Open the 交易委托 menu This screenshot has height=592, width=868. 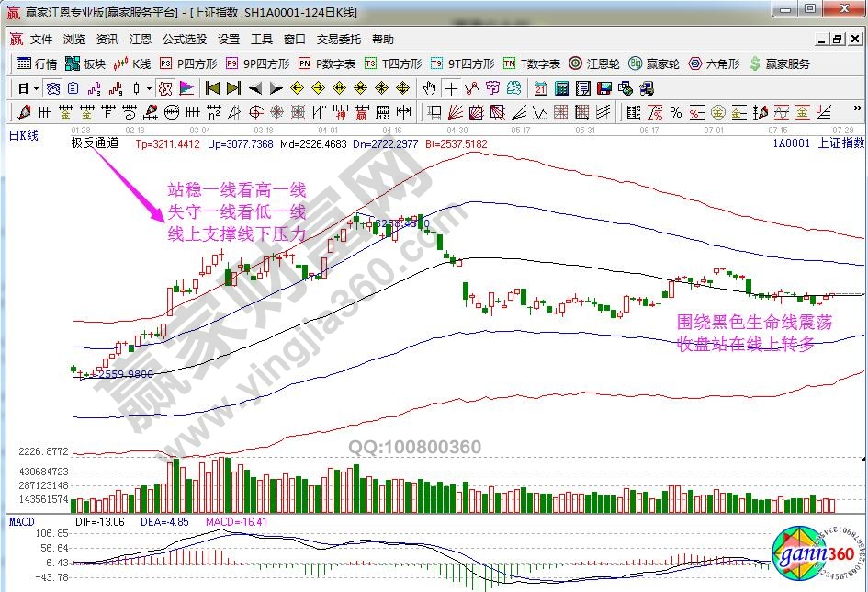[339, 40]
